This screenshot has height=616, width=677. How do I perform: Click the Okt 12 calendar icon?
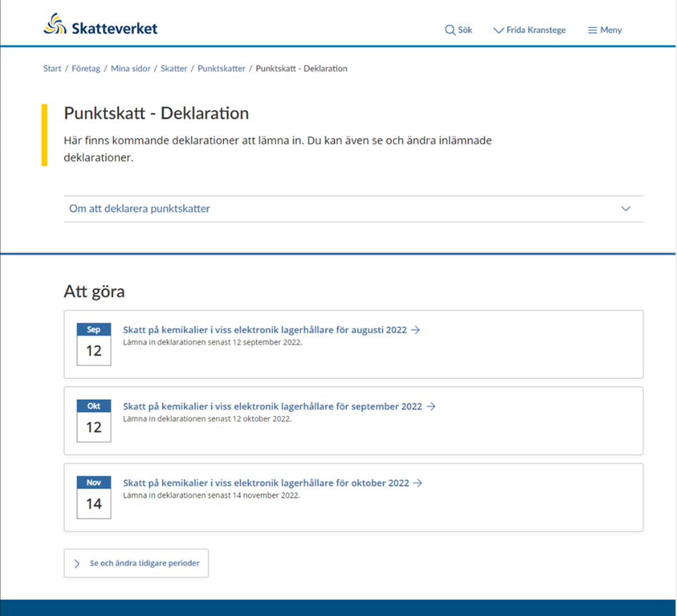click(93, 420)
